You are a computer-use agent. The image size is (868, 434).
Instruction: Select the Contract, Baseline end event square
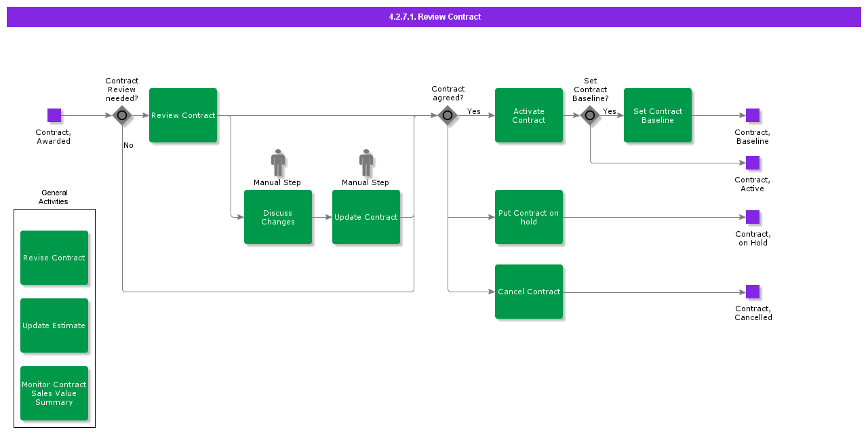(753, 115)
